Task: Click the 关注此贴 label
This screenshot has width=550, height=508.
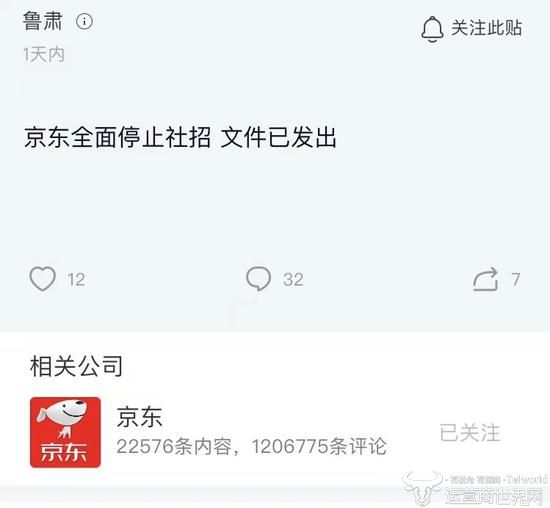Action: [x=487, y=28]
